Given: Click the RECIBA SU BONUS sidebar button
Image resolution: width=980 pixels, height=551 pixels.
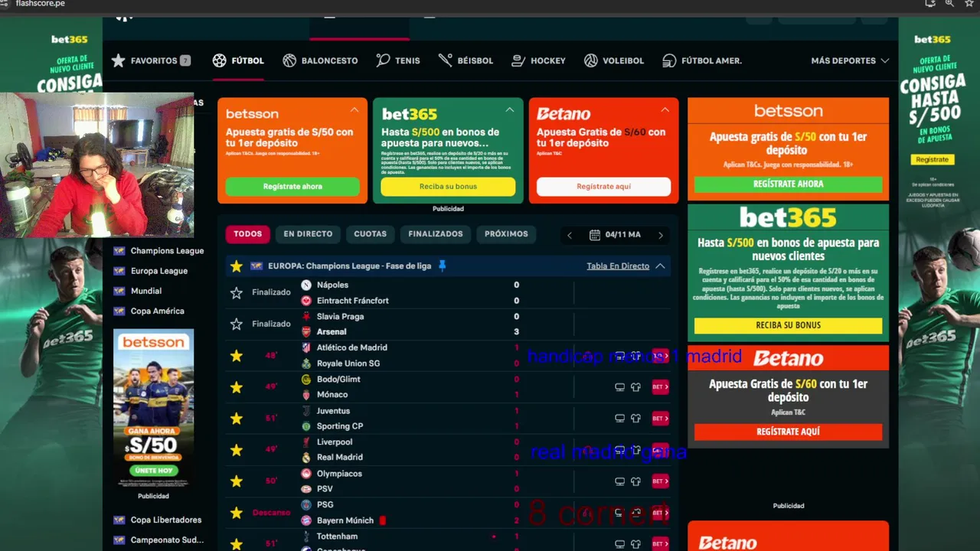Looking at the screenshot, I should 788,325.
